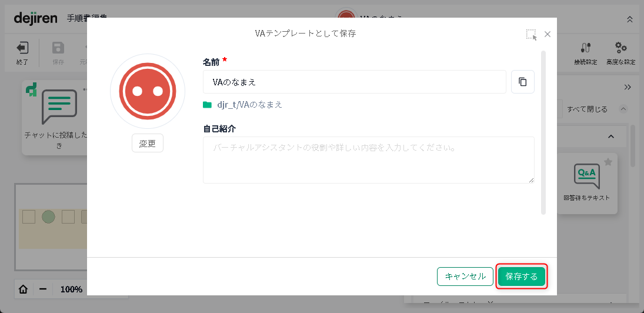The width and height of the screenshot is (644, 313).
Task: Collapse the section with the up chevron
Action: 610,136
